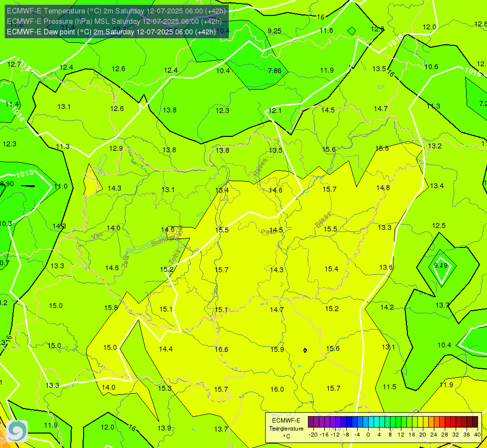Click the 13.9 temperature value
The width and height of the screenshot is (487, 448).
(164, 428)
